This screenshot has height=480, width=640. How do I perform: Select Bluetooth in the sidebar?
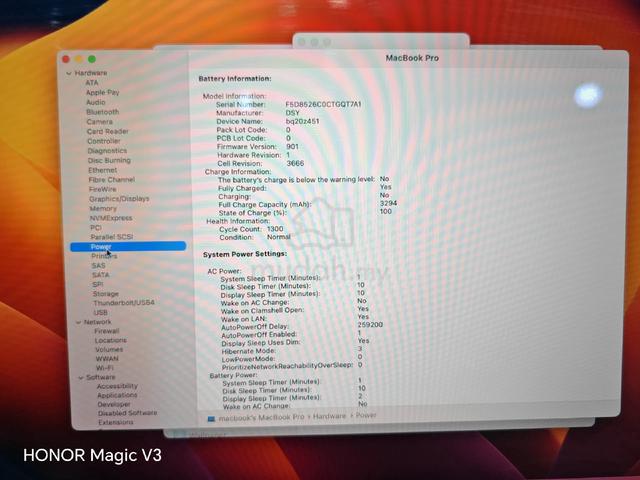[x=102, y=112]
